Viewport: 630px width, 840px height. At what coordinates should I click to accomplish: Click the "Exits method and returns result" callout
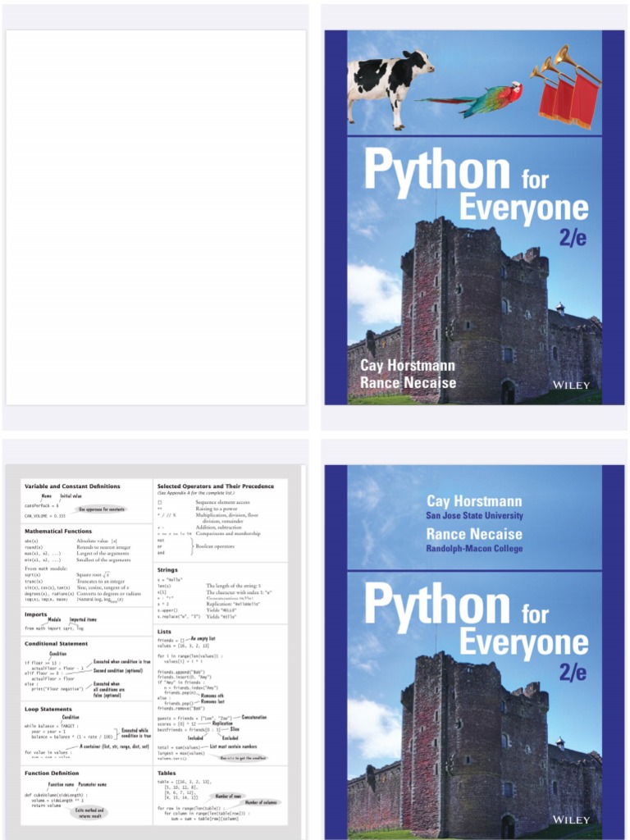coord(89,813)
